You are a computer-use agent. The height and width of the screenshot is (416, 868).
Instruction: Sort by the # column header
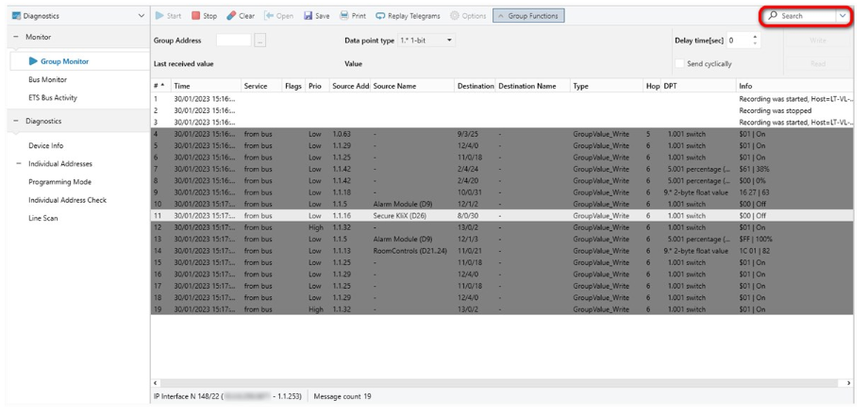(160, 86)
